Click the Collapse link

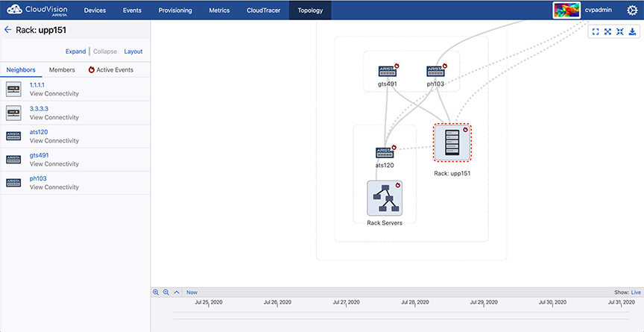coord(105,51)
